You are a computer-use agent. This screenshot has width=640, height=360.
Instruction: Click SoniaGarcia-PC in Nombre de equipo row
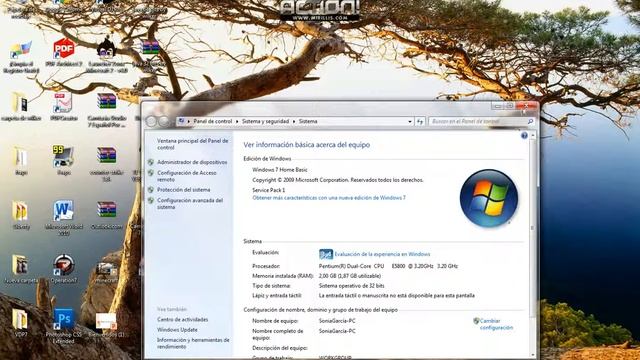coord(337,321)
